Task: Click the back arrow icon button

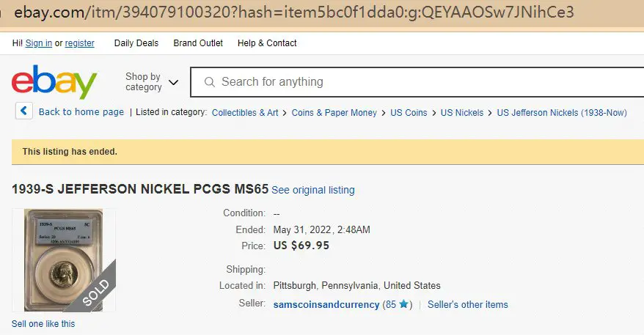Action: click(23, 111)
